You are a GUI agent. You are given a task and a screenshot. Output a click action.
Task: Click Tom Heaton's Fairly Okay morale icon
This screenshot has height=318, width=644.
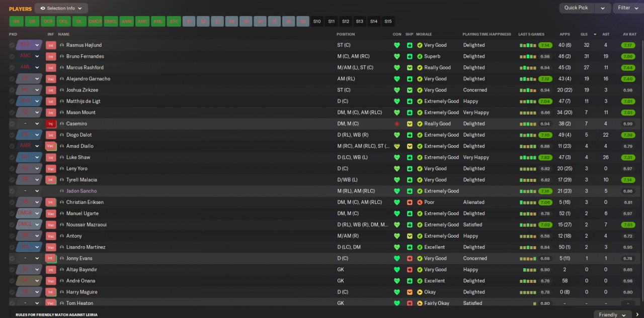pos(420,303)
